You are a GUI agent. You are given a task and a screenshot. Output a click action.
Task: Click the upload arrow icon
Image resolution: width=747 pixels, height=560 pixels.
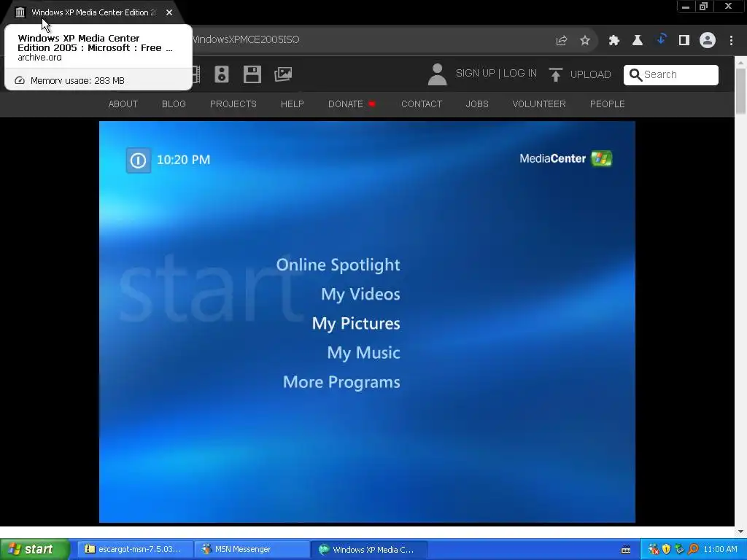point(555,75)
